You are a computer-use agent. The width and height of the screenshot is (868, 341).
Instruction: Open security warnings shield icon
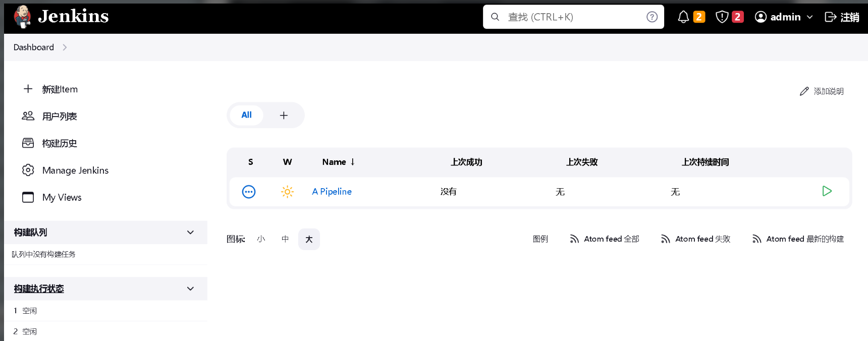coord(722,17)
